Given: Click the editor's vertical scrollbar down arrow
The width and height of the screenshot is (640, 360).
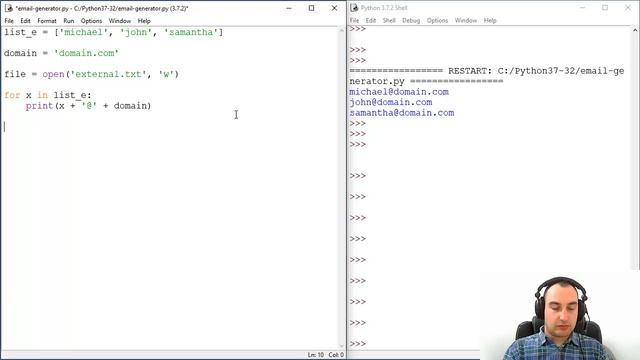Looking at the screenshot, I should click(x=342, y=346).
